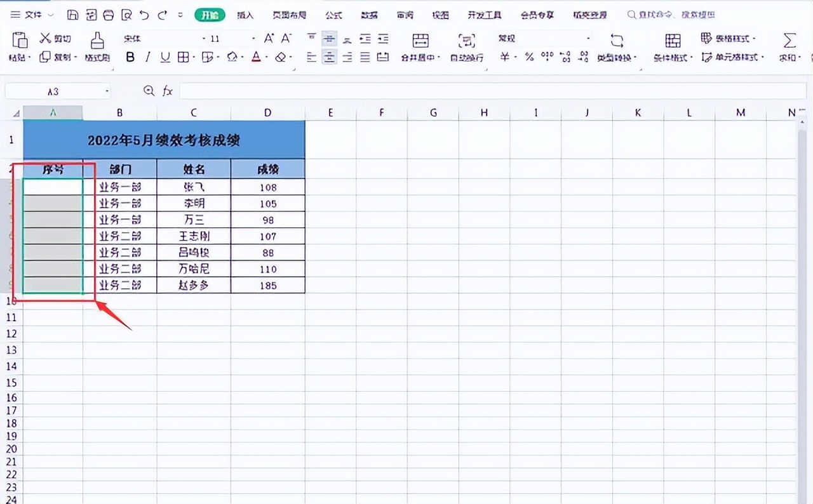Apply italic formatting
The width and height of the screenshot is (813, 504).
[x=147, y=57]
